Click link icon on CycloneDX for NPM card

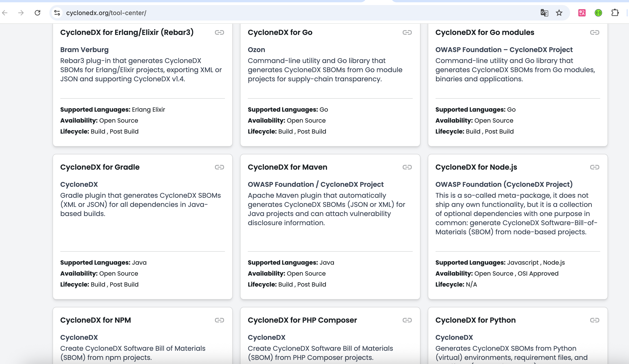219,320
